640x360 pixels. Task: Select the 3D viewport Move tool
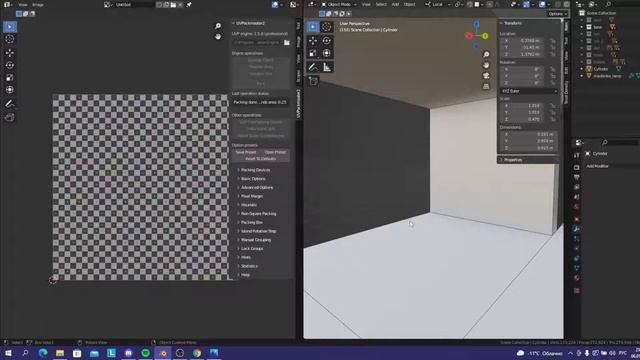pyautogui.click(x=313, y=40)
